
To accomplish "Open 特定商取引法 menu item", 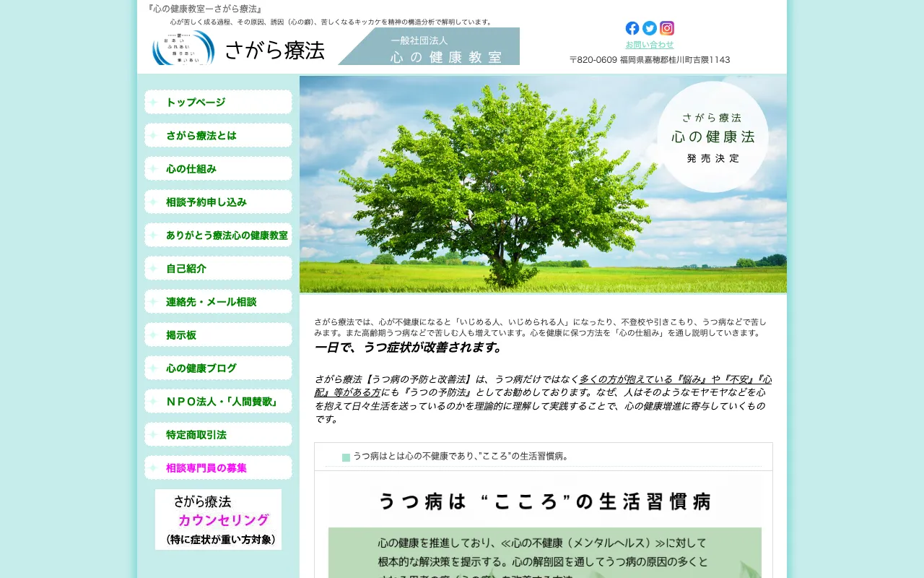I will pos(218,434).
